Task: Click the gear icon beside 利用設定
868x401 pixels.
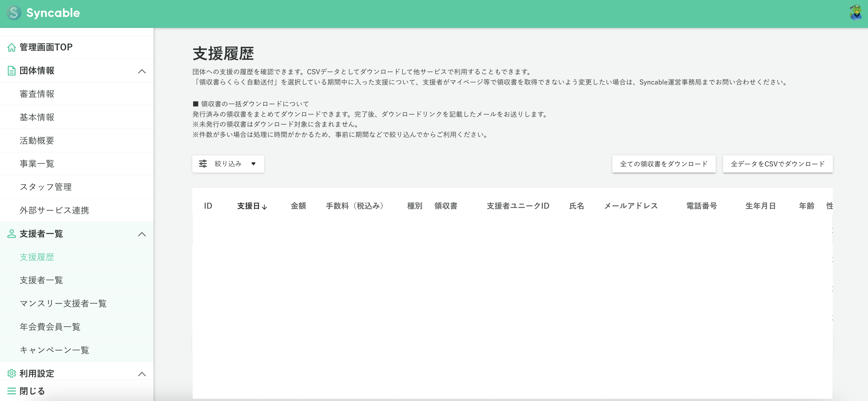Action: [x=12, y=373]
